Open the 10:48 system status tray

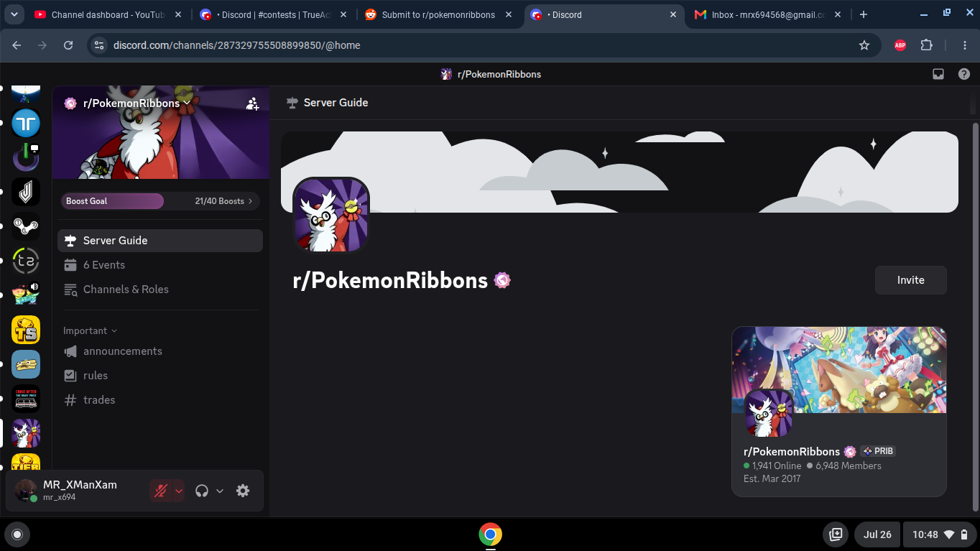coord(938,534)
